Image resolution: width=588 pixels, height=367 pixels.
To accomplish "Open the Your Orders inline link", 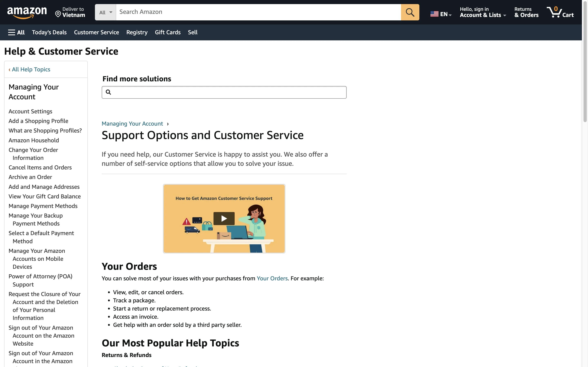I will point(272,278).
